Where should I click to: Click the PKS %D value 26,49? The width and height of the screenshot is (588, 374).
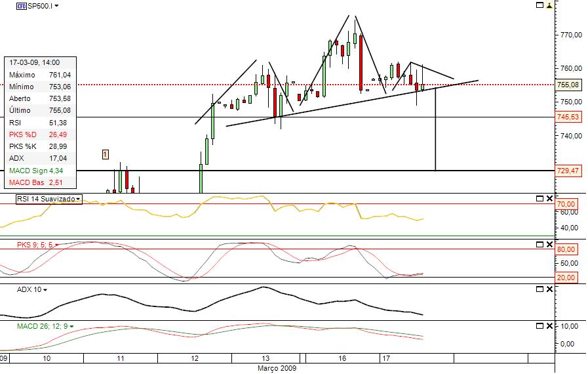click(x=58, y=135)
